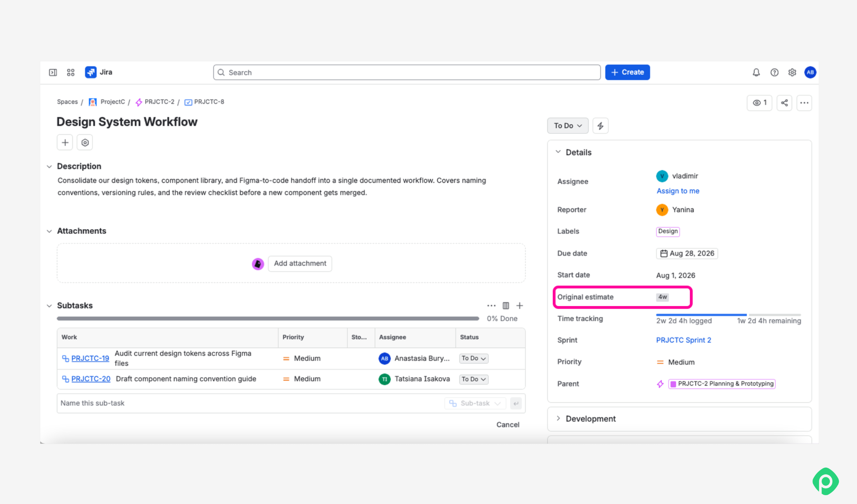The image size is (857, 504).
Task: Click Name this sub-task input
Action: 250,403
